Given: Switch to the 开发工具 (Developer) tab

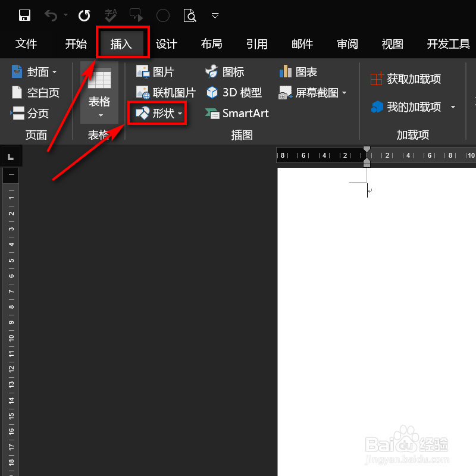Looking at the screenshot, I should click(x=449, y=44).
